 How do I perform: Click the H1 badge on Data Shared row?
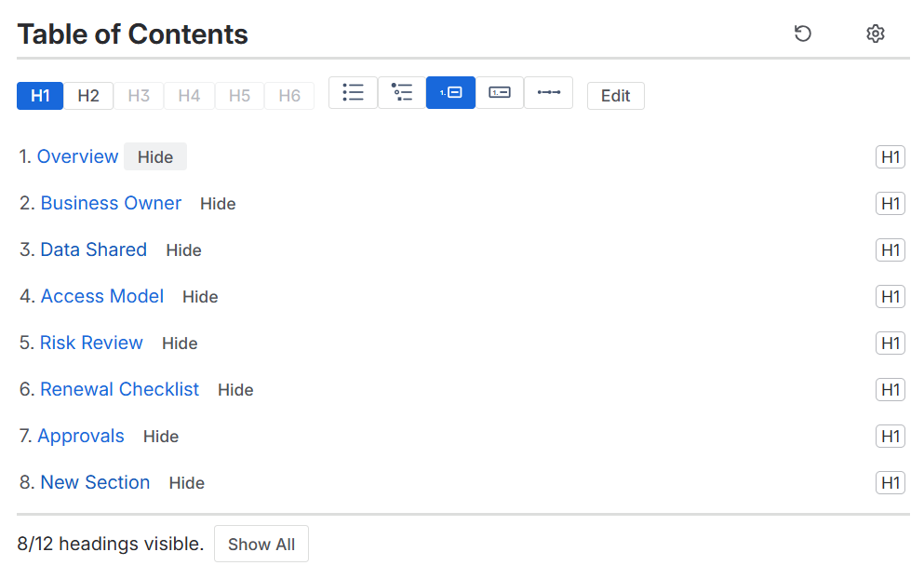[890, 250]
